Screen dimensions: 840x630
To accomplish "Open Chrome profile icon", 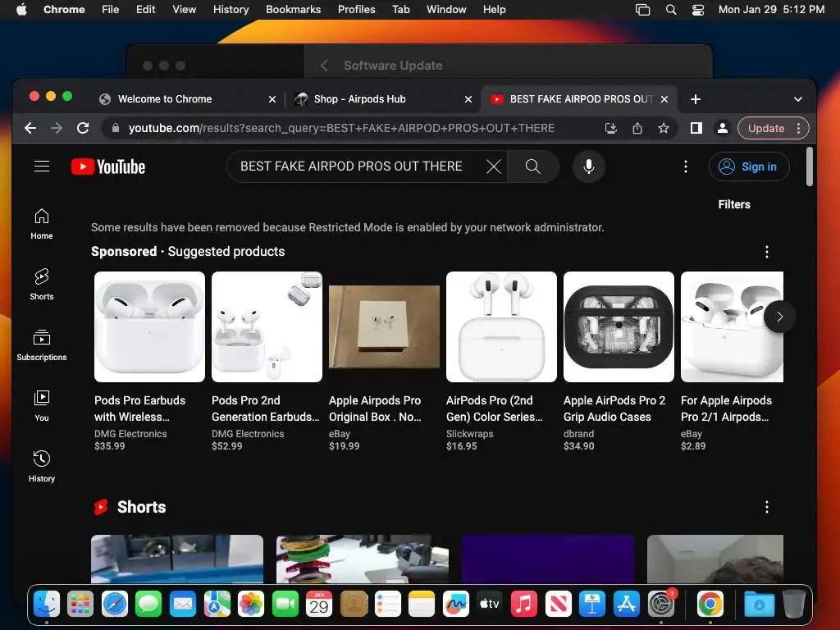I will pos(722,128).
